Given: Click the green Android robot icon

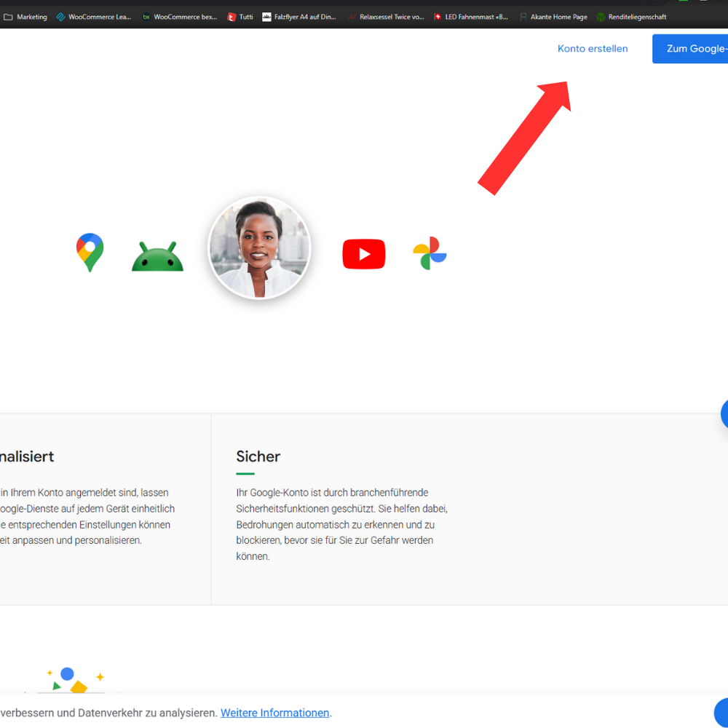Looking at the screenshot, I should click(157, 256).
